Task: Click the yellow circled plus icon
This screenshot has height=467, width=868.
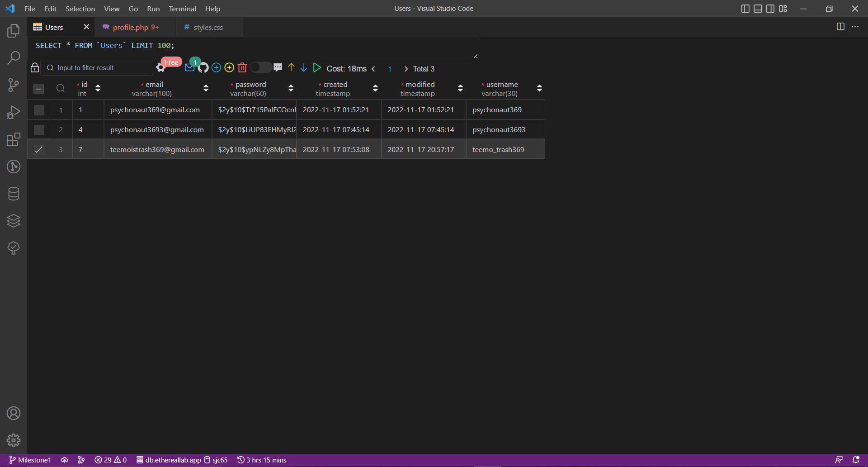Action: [229, 68]
